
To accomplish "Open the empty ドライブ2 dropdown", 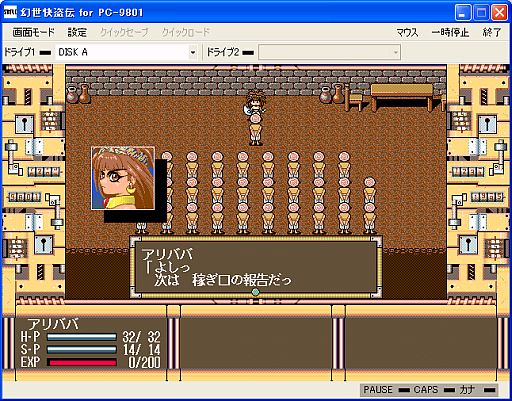I will pyautogui.click(x=329, y=52).
